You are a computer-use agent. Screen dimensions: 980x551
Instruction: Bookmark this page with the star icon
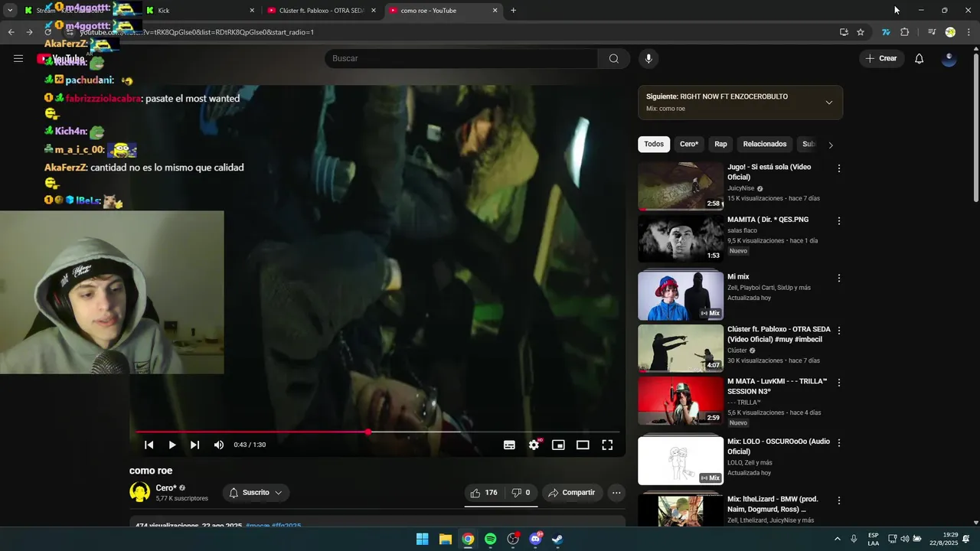pos(861,32)
